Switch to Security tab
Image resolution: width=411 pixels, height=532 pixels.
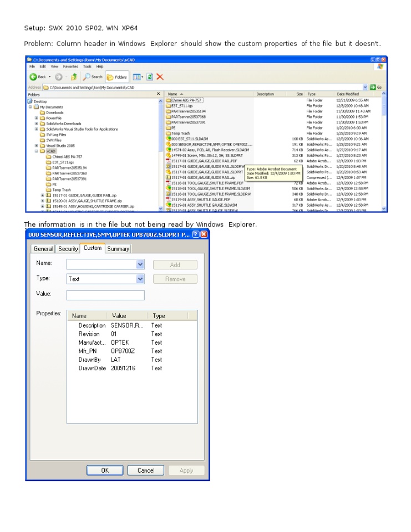(x=68, y=249)
